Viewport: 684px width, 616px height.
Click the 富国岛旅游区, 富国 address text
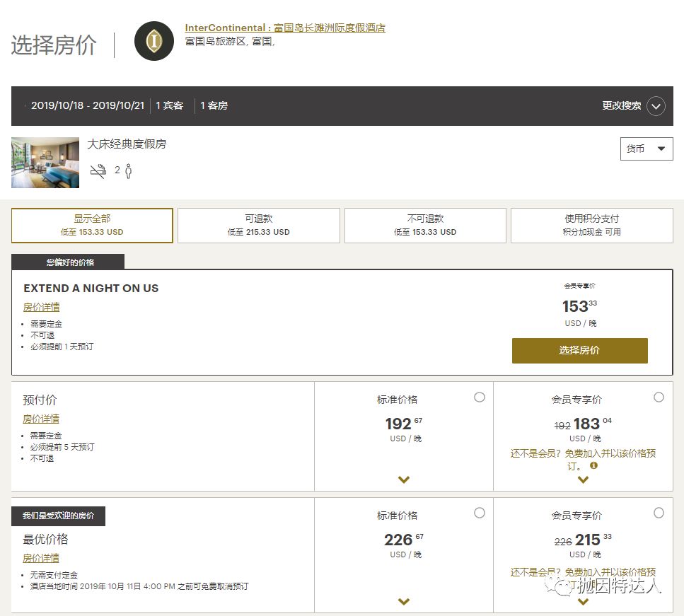tap(230, 42)
